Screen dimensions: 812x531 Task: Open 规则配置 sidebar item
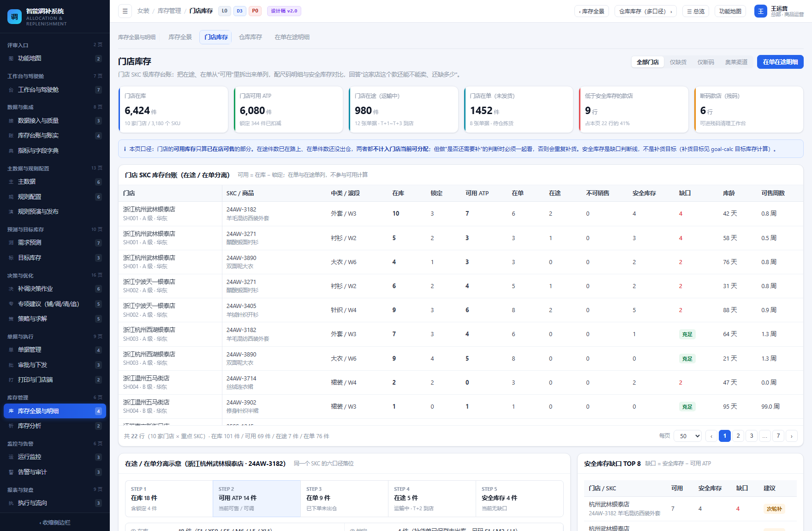[x=55, y=197]
